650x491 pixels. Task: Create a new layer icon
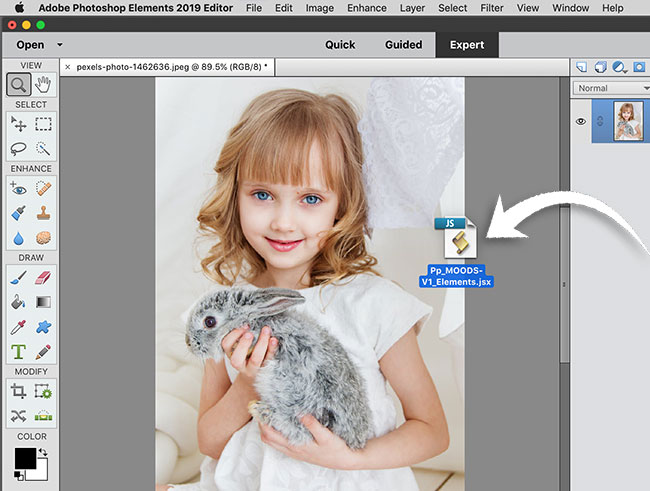(582, 67)
